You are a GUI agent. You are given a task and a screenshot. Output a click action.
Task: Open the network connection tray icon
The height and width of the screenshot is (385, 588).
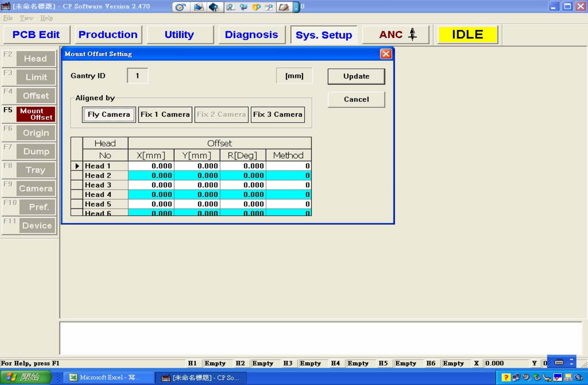coord(516,377)
